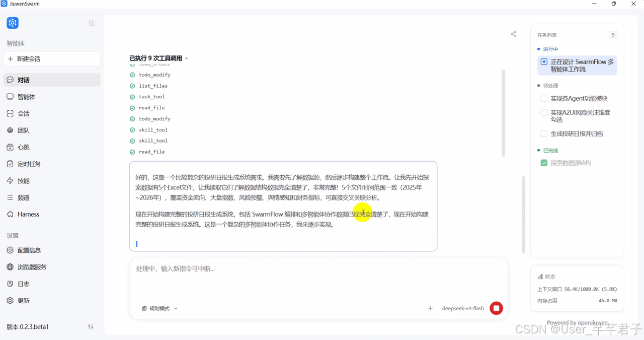View the 日志 page
This screenshot has width=644, height=340.
coord(52,284)
